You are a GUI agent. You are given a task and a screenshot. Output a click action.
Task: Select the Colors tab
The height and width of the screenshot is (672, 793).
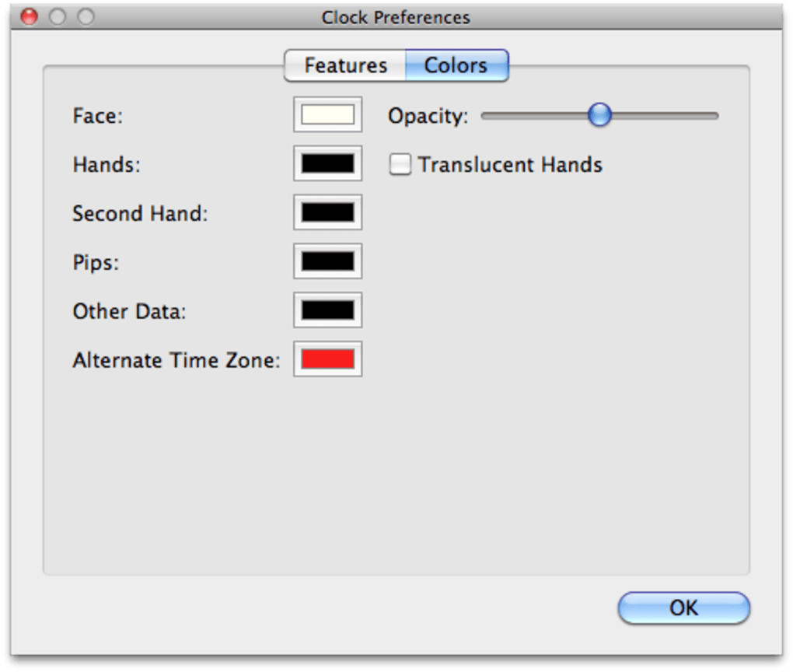coord(456,65)
